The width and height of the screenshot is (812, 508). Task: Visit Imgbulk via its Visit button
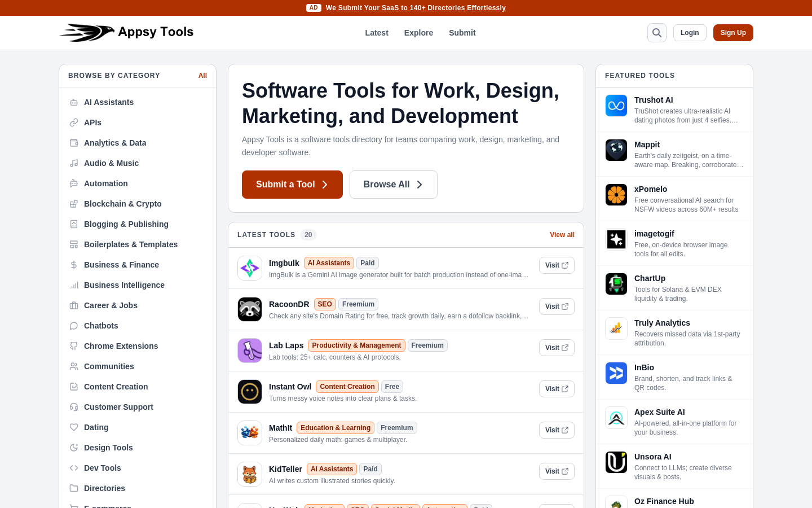coord(557,265)
